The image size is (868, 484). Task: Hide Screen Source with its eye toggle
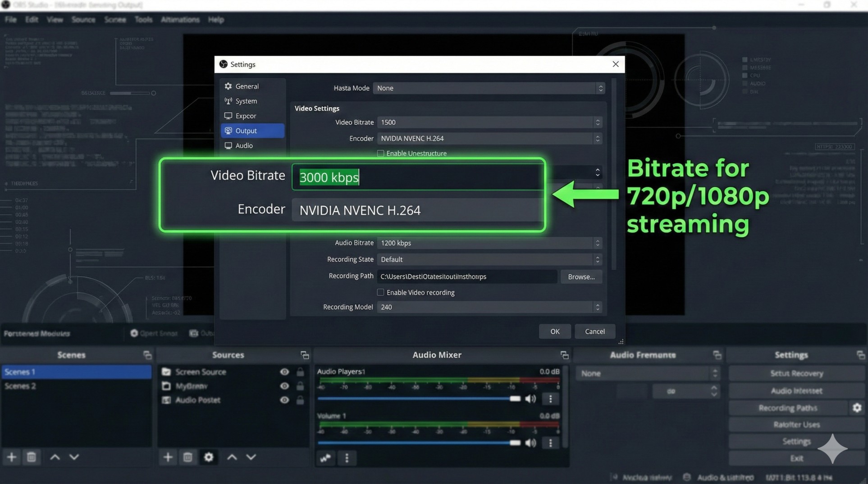tap(284, 372)
